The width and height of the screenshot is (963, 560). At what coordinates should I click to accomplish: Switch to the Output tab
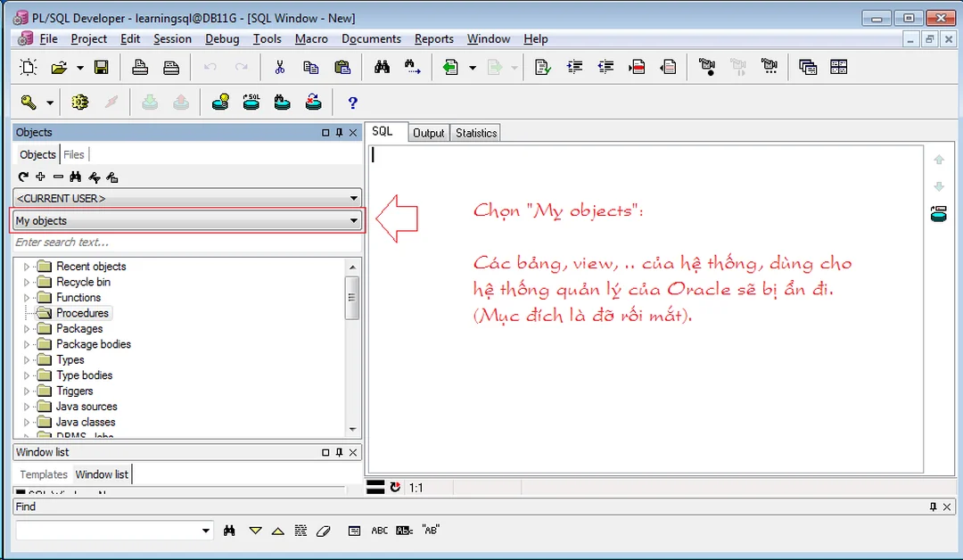tap(428, 133)
